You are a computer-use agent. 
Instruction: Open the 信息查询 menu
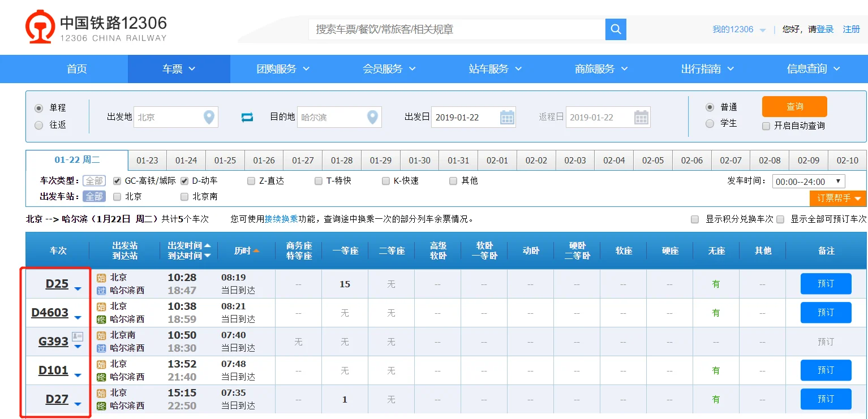tap(807, 68)
